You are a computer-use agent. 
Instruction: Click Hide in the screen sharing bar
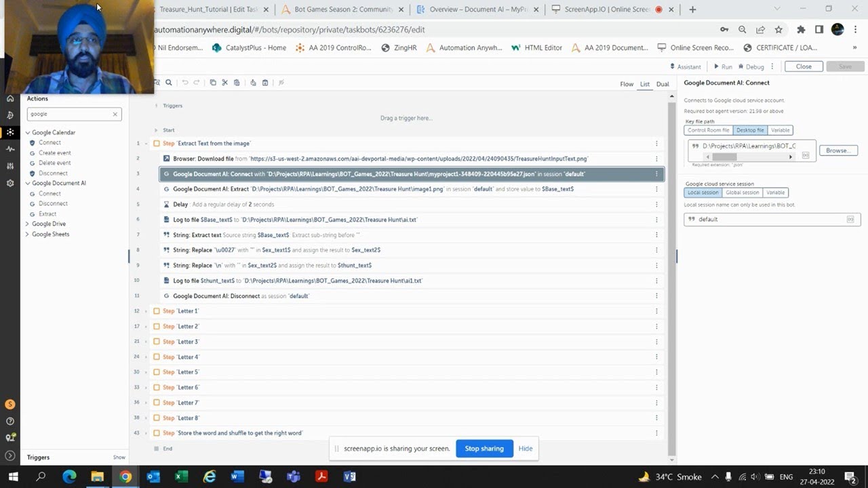(526, 449)
